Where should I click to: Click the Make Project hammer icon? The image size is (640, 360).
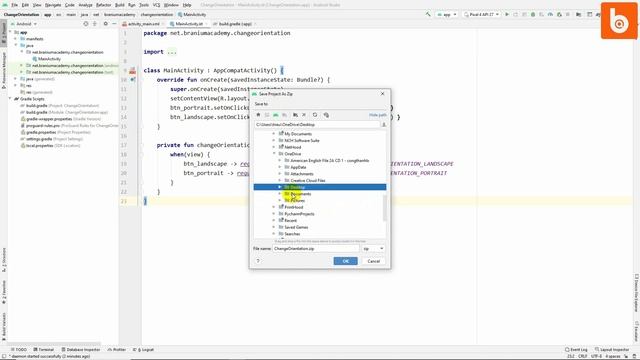428,14
